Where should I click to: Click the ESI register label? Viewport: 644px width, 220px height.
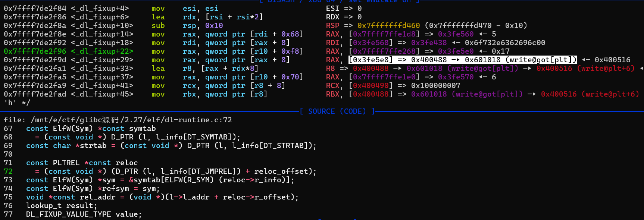pos(332,8)
